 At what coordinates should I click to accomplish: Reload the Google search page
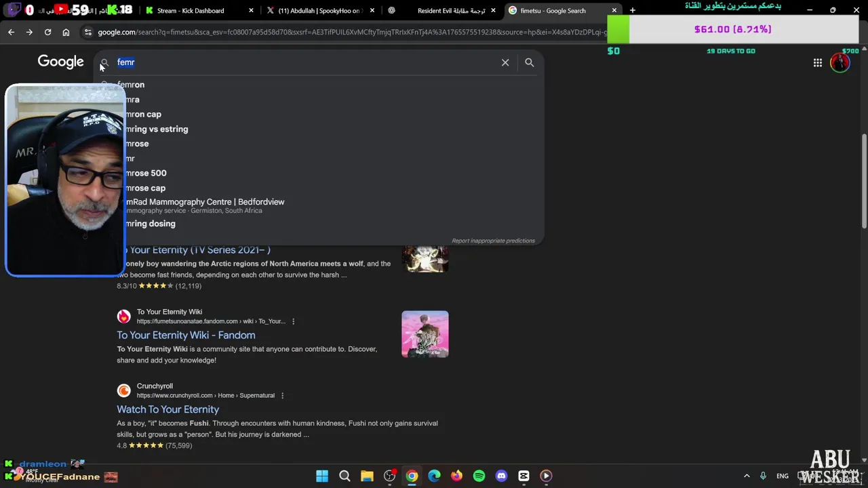(47, 32)
